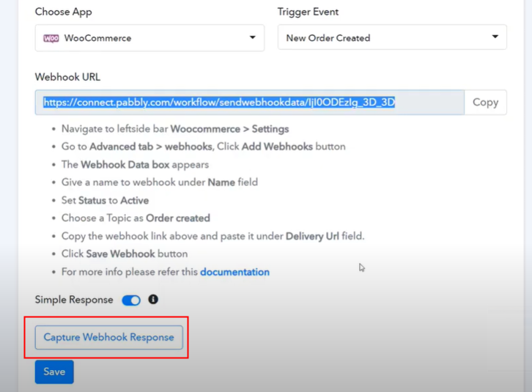The width and height of the screenshot is (532, 392).
Task: Click "Click Save Webhook button" instruction line
Action: (x=125, y=254)
